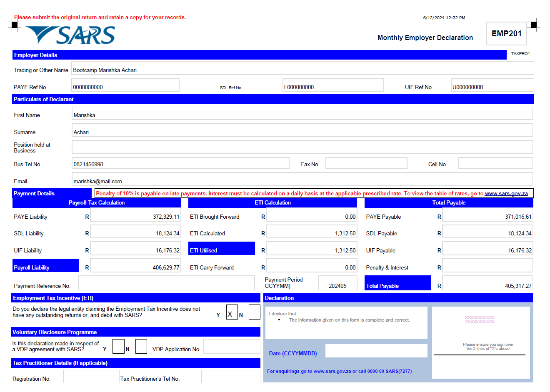Click the PAYE Ref No. field

pos(125,85)
